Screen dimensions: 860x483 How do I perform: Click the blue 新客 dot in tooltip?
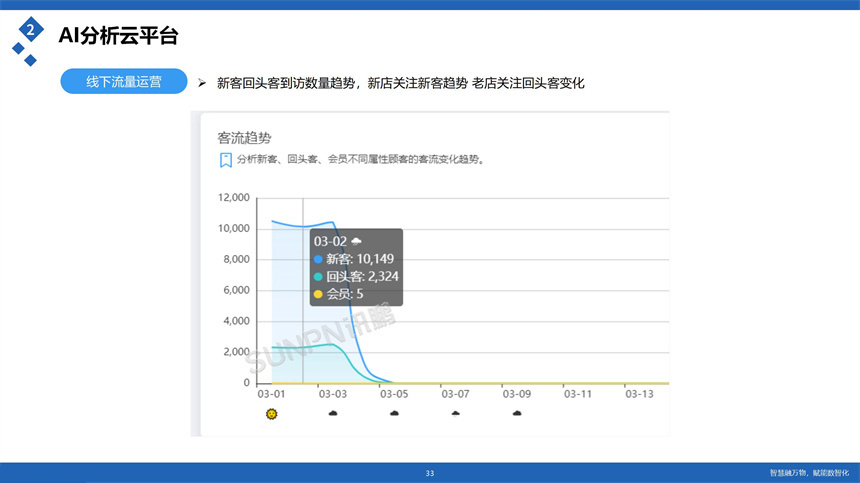(x=318, y=259)
